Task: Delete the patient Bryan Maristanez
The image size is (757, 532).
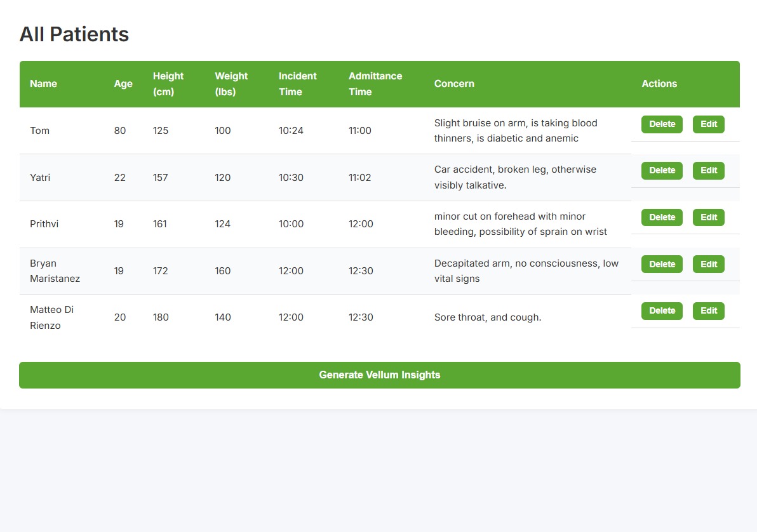Action: (662, 264)
